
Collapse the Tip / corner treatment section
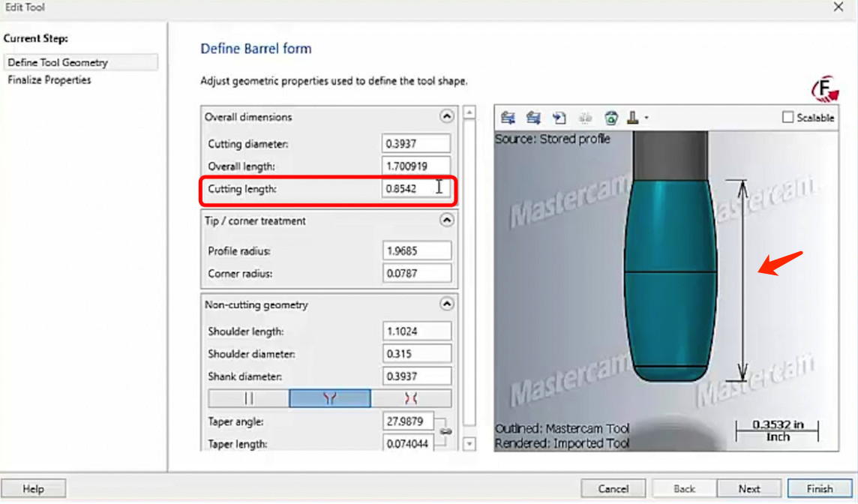(x=446, y=220)
